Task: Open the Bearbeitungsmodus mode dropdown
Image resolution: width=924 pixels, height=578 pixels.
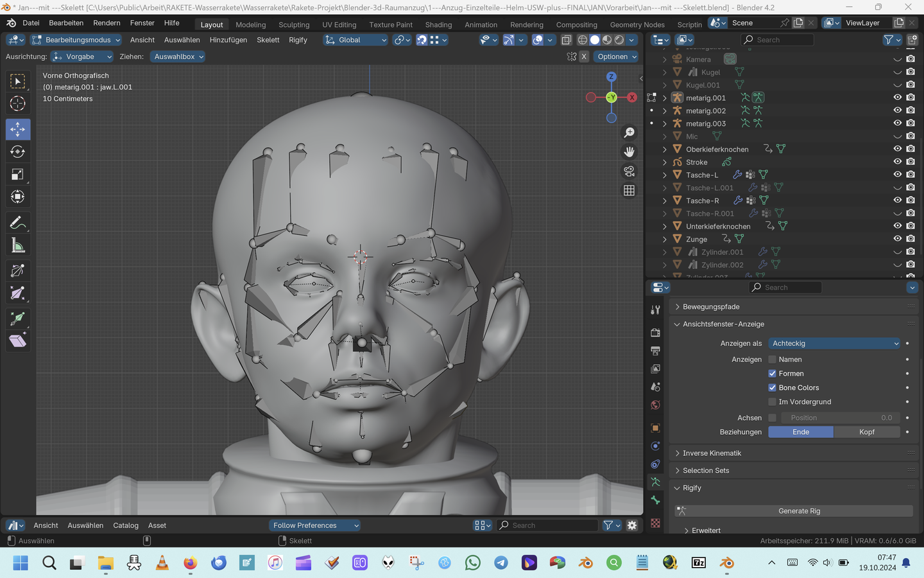Action: pos(76,40)
